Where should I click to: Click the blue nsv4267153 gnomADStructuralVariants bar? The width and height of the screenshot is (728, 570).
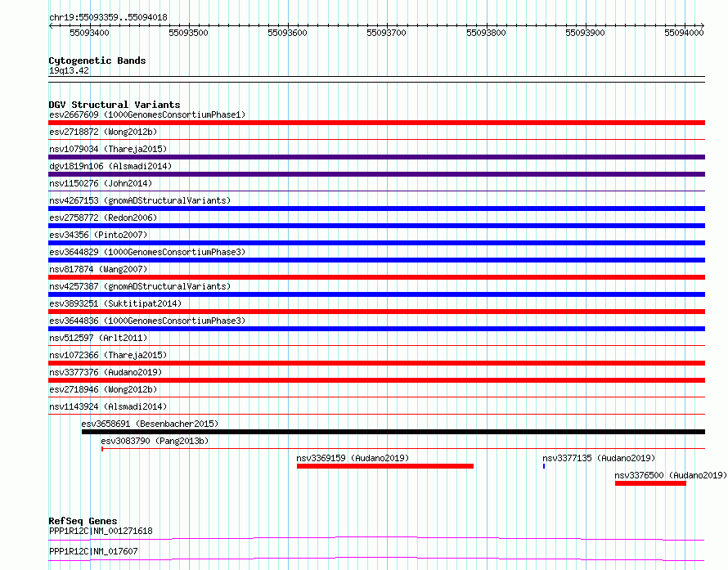[376, 209]
